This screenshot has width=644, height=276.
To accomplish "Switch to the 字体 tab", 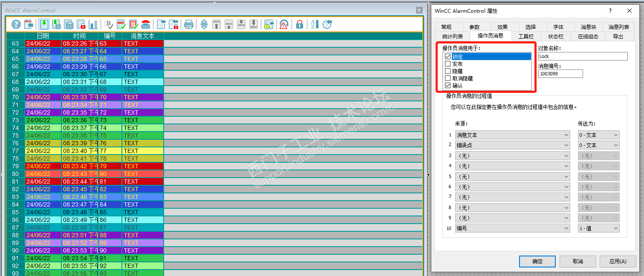I will (x=558, y=27).
